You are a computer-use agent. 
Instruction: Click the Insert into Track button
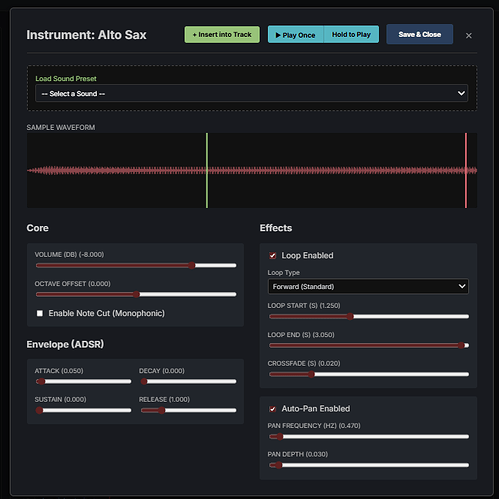tap(222, 35)
